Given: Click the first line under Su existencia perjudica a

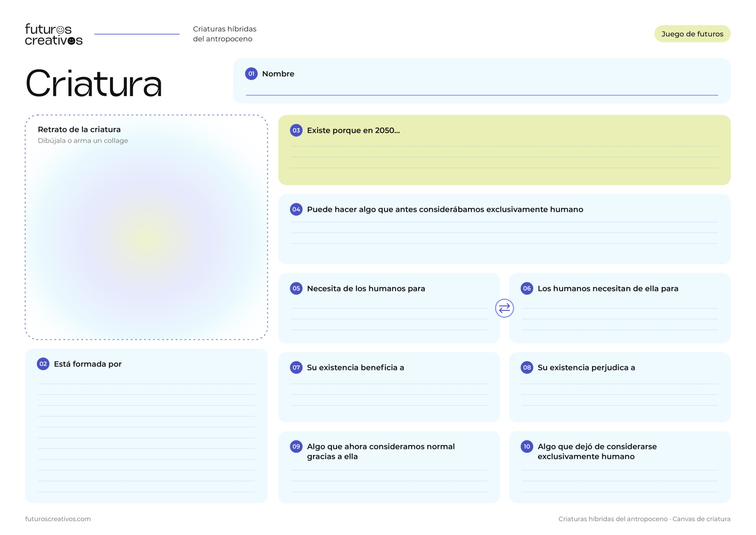Looking at the screenshot, I should tap(620, 384).
